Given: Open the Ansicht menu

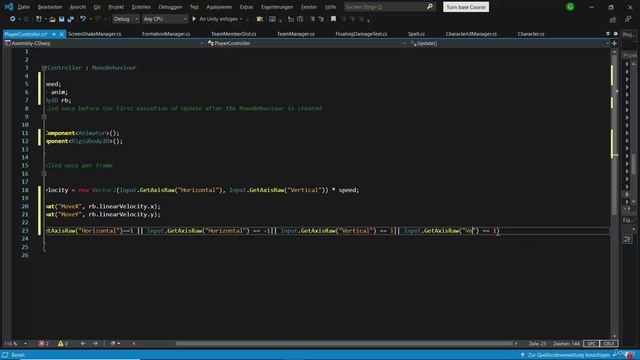Looking at the screenshot, I should tap(78, 7).
